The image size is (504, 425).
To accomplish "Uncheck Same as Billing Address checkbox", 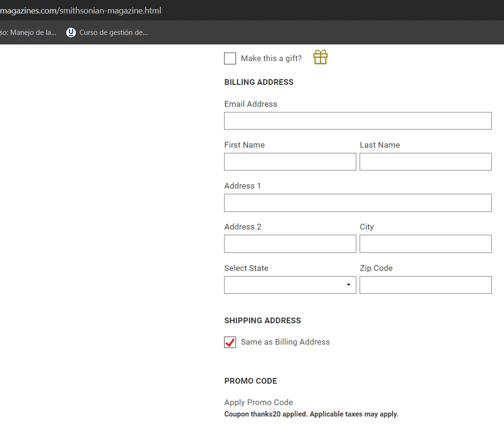I will click(x=230, y=342).
